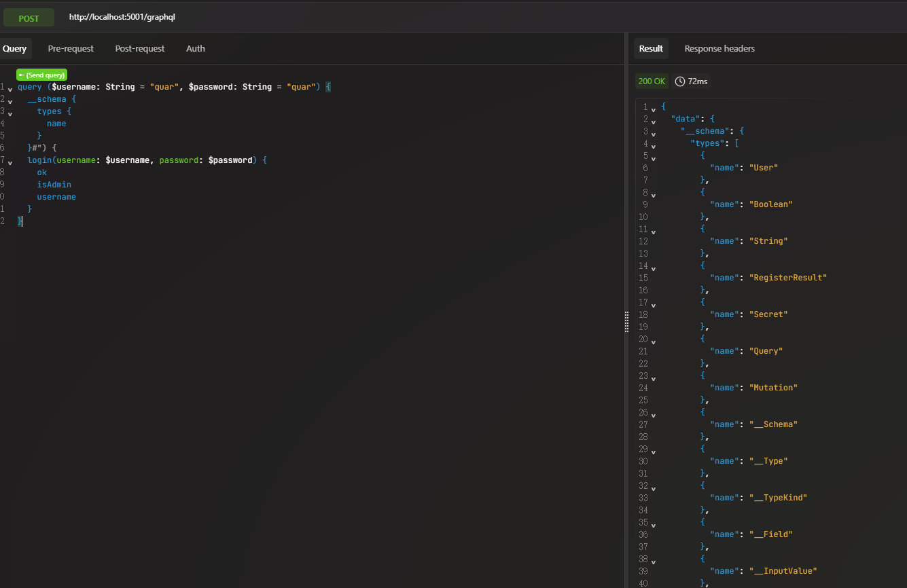907x588 pixels.
Task: Click the GraphQL endpoint URL field
Action: tap(122, 17)
